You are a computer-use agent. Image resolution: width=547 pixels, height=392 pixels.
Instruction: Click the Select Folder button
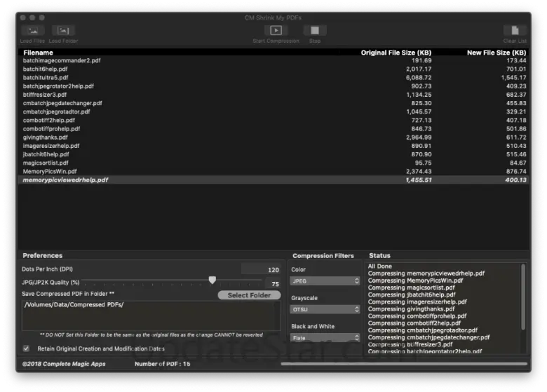click(x=249, y=295)
